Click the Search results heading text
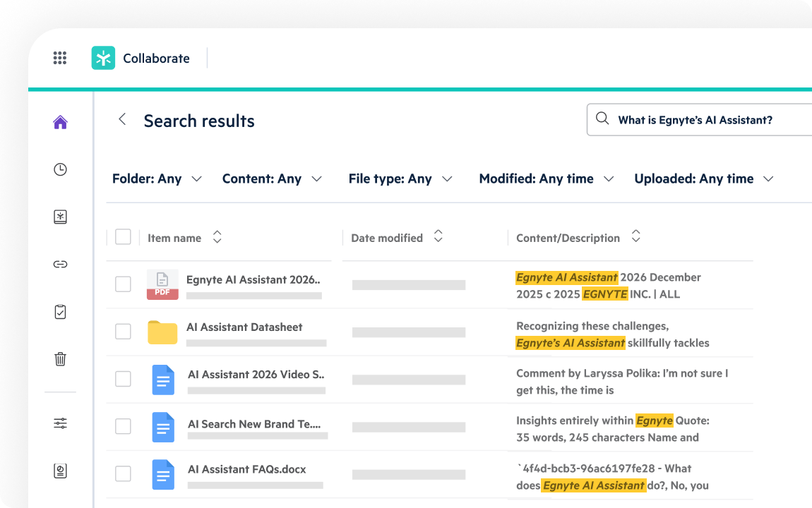The height and width of the screenshot is (508, 812). coord(199,121)
